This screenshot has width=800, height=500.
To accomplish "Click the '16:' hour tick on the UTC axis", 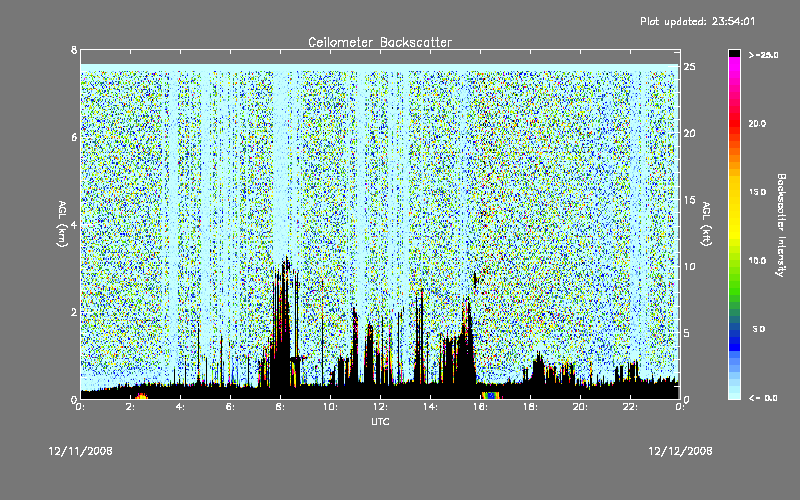I will 480,407.
